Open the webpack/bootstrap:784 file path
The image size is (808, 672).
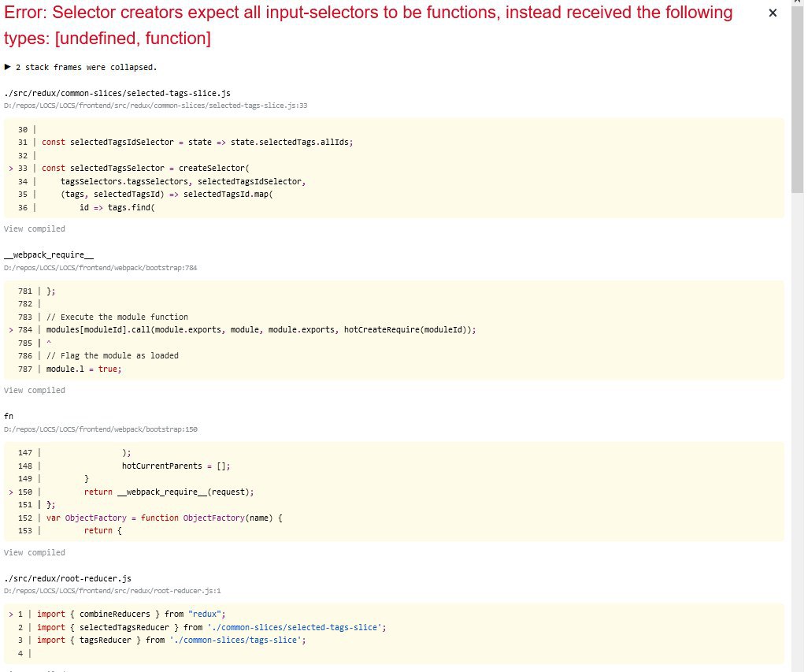(x=100, y=268)
